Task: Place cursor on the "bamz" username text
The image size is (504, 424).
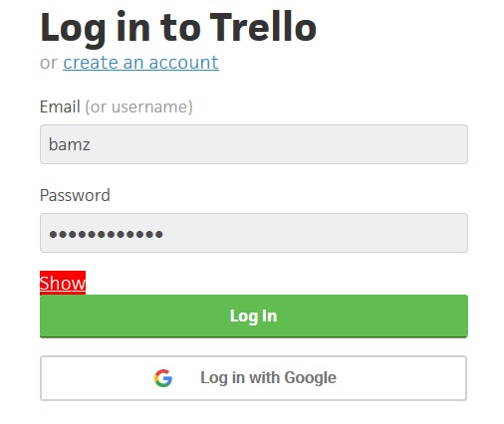Action: pyautogui.click(x=70, y=144)
